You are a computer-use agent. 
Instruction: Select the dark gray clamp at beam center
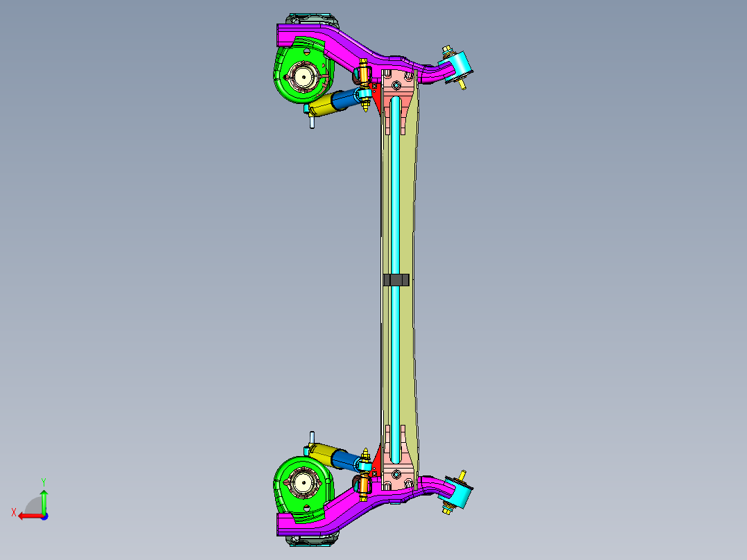[x=395, y=279]
